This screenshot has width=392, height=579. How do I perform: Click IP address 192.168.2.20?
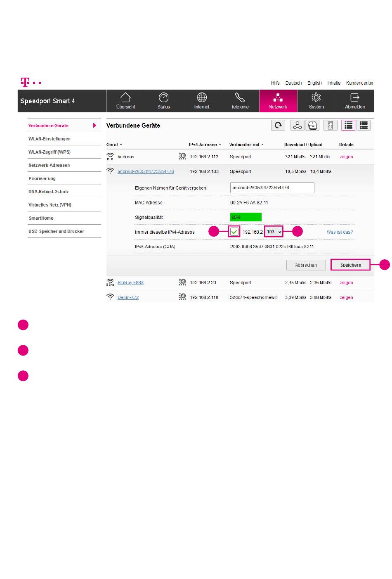point(203,282)
